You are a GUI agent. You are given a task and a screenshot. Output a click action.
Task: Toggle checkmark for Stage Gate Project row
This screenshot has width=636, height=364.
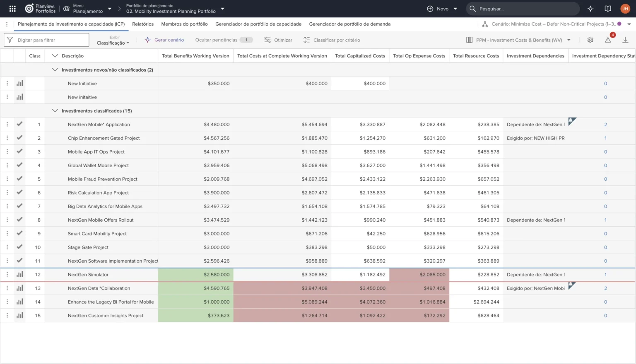(x=19, y=247)
